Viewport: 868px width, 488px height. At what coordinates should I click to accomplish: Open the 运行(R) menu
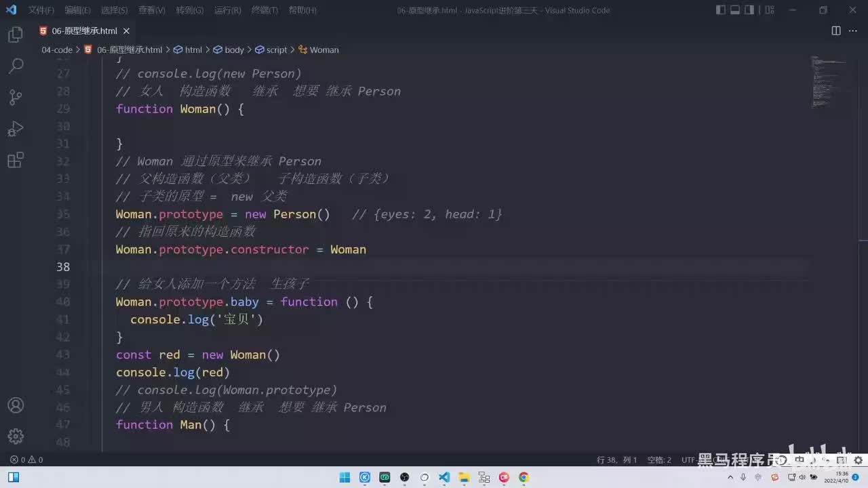tap(227, 10)
